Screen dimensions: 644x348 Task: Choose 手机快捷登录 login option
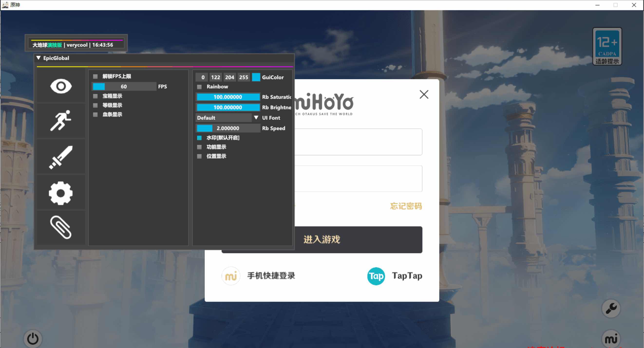point(271,276)
